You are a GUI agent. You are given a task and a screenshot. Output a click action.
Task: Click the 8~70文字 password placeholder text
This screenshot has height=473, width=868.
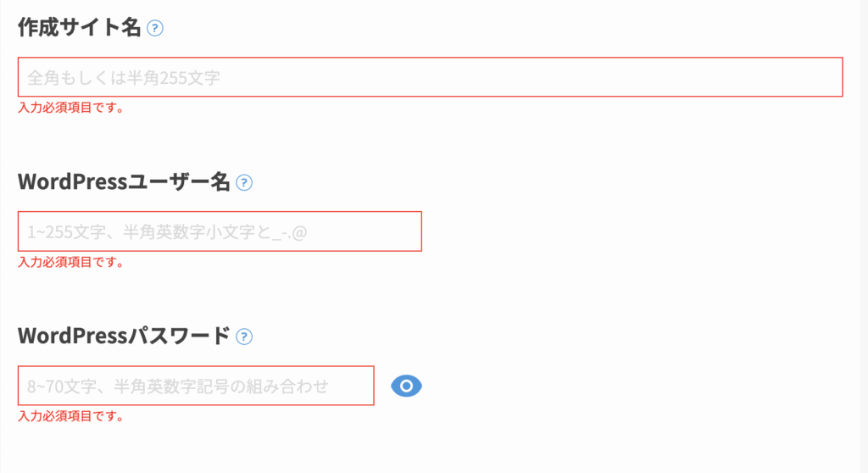click(177, 387)
